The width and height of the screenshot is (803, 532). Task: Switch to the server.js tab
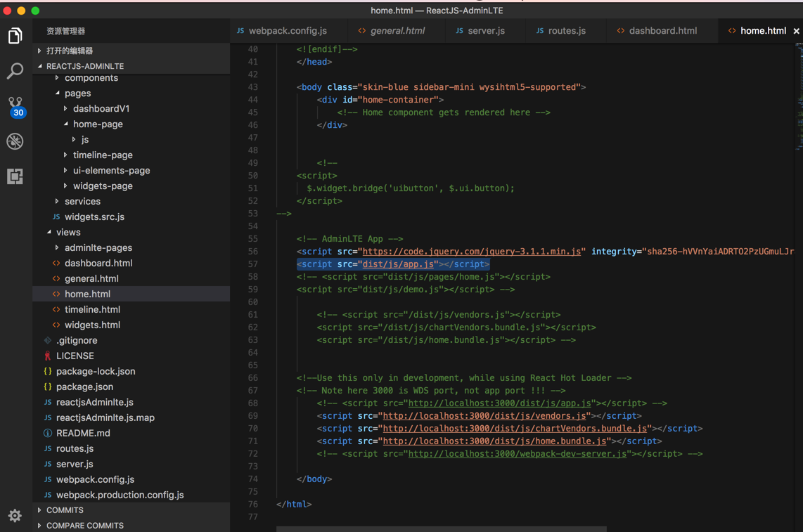[x=485, y=31]
